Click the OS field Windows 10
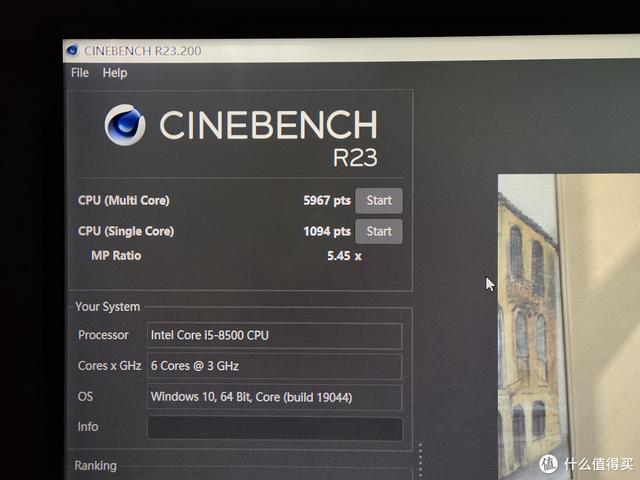 point(274,397)
